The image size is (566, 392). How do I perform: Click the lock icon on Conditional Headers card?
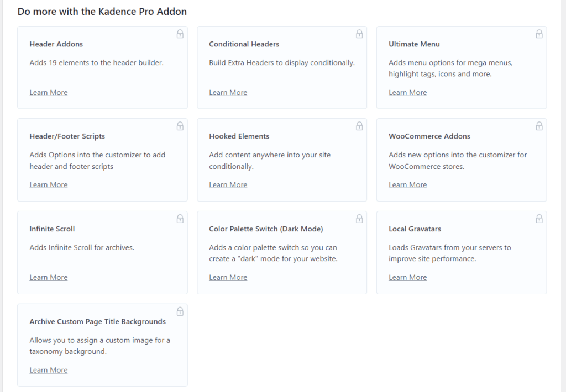click(359, 34)
